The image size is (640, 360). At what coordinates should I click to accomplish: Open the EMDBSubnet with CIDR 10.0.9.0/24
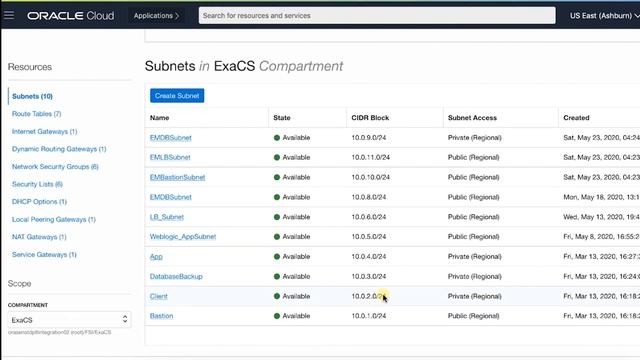[x=171, y=138]
